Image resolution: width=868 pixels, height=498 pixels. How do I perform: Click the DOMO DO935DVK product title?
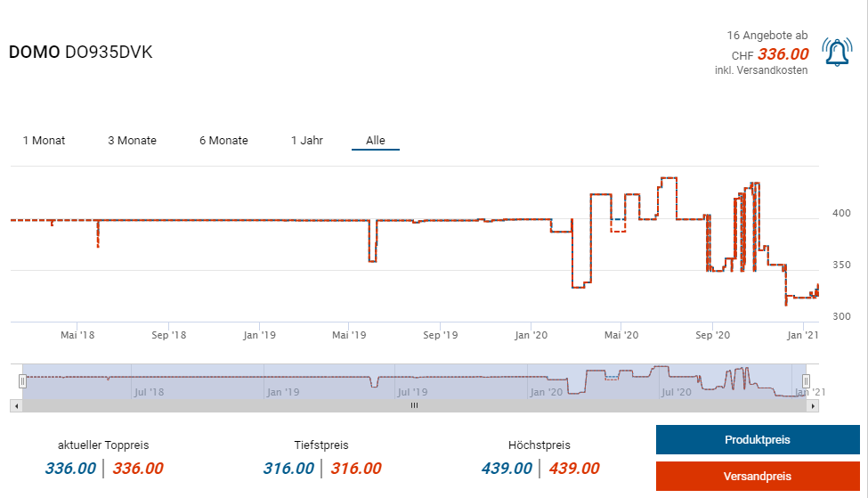tap(81, 52)
